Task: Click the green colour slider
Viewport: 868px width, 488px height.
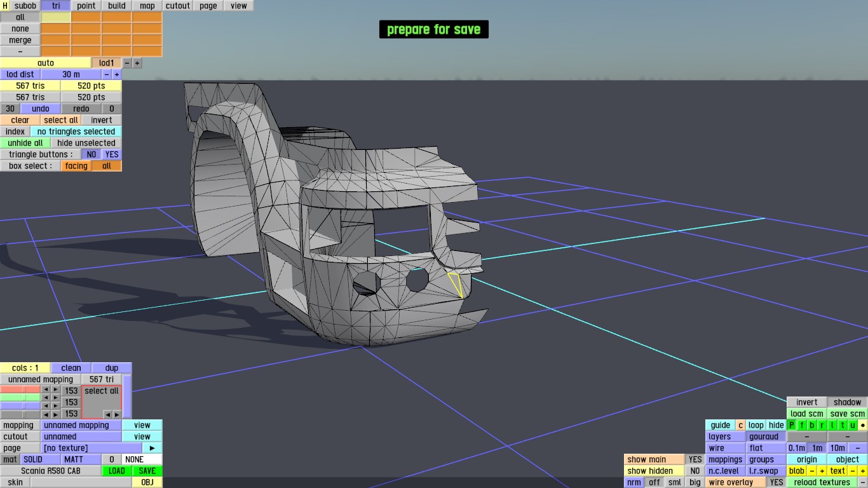Action: (20, 398)
